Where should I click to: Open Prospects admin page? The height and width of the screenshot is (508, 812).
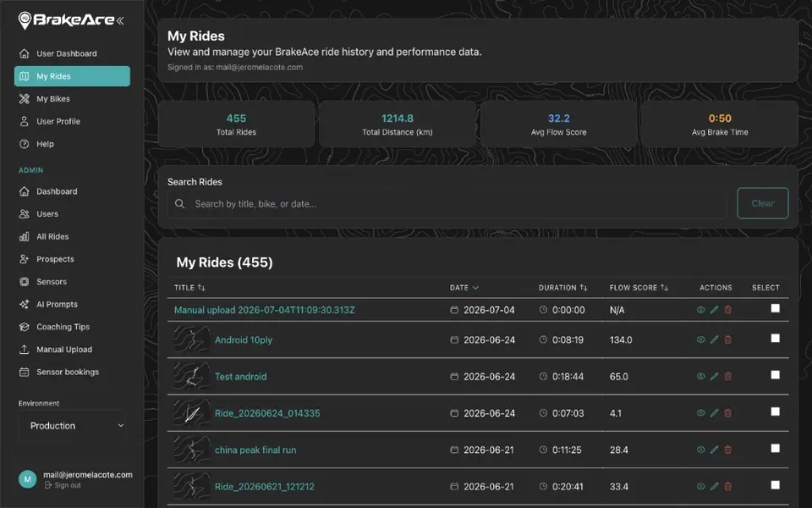click(72, 259)
